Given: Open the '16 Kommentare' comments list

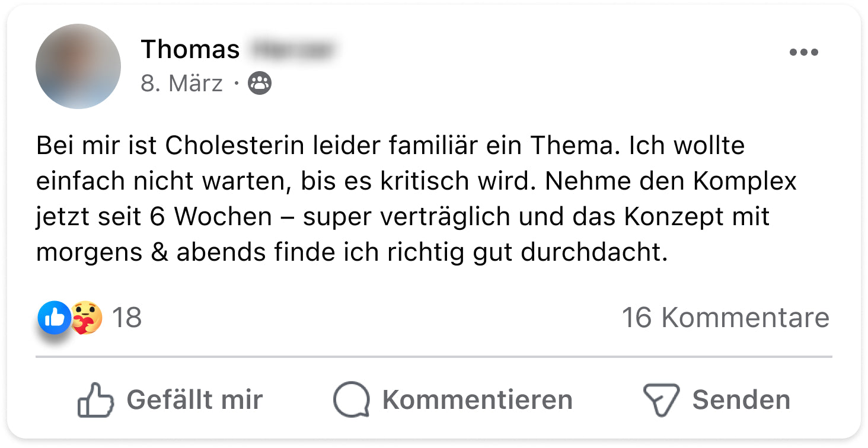Looking at the screenshot, I should pyautogui.click(x=725, y=318).
